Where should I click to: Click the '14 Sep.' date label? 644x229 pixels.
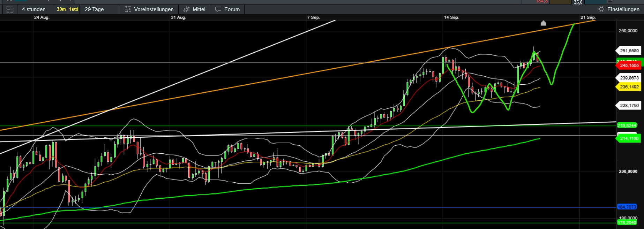click(451, 17)
